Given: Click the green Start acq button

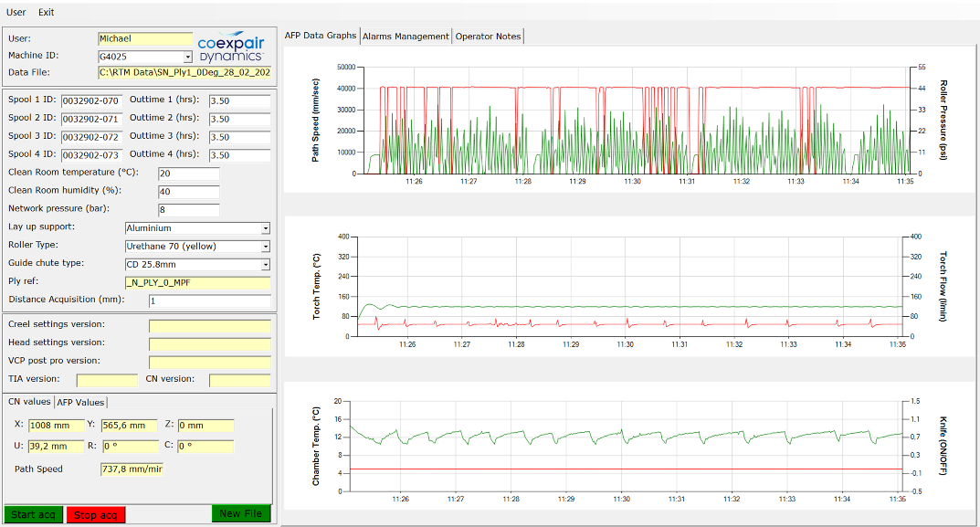Looking at the screenshot, I should tap(33, 514).
